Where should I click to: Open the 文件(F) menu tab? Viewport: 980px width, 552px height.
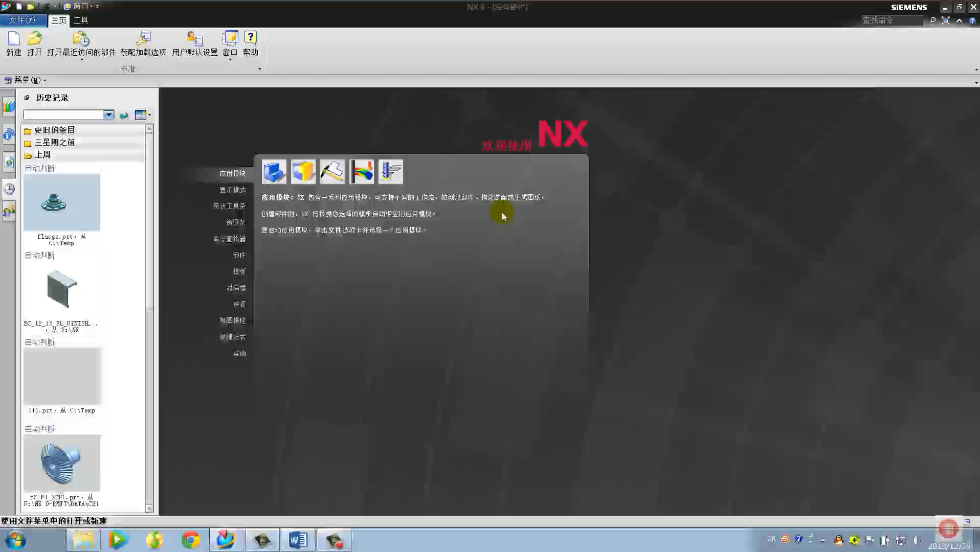click(23, 20)
